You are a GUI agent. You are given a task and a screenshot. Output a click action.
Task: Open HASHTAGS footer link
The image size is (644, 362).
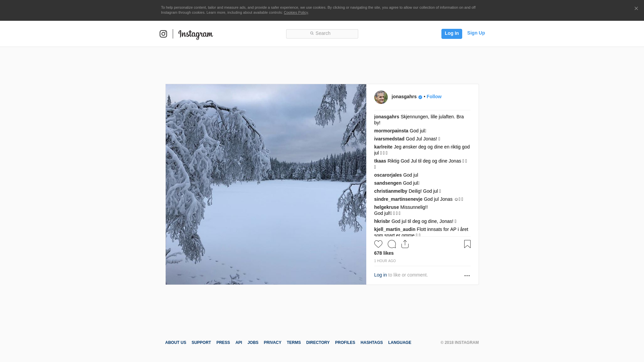371,343
